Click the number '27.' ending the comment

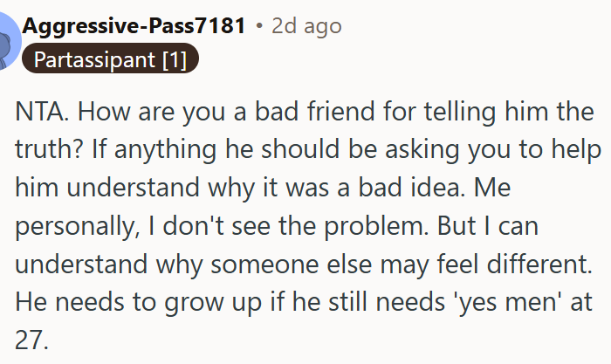click(x=31, y=340)
